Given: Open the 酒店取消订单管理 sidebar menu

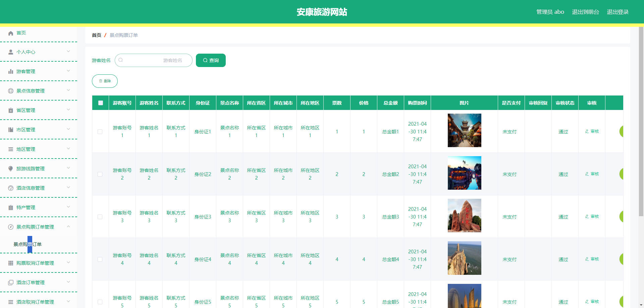Looking at the screenshot, I should (39, 302).
